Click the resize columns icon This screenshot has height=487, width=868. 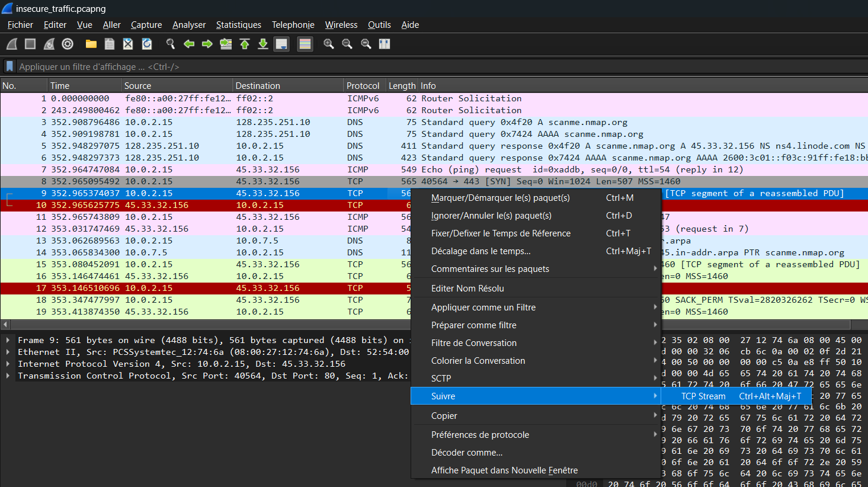pos(385,44)
